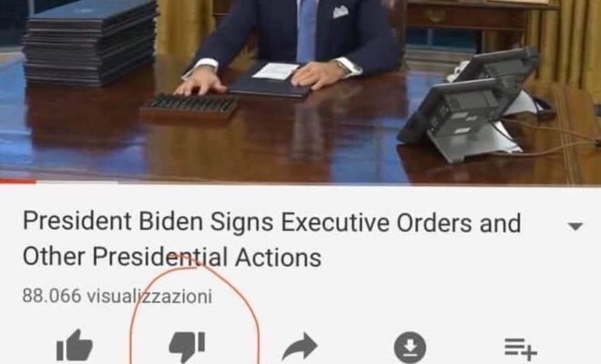The height and width of the screenshot is (364, 601).
Task: Click the stack of dark folders in the video
Action: click(90, 42)
